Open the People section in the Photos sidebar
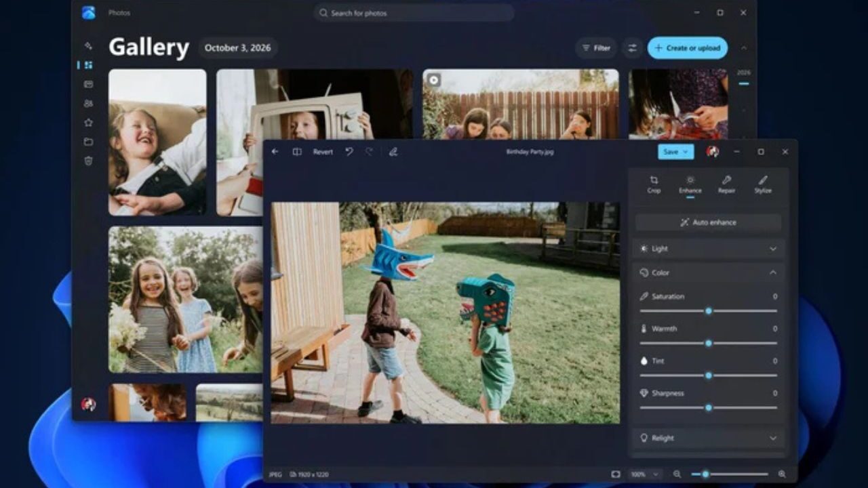This screenshot has width=868, height=488. [88, 104]
